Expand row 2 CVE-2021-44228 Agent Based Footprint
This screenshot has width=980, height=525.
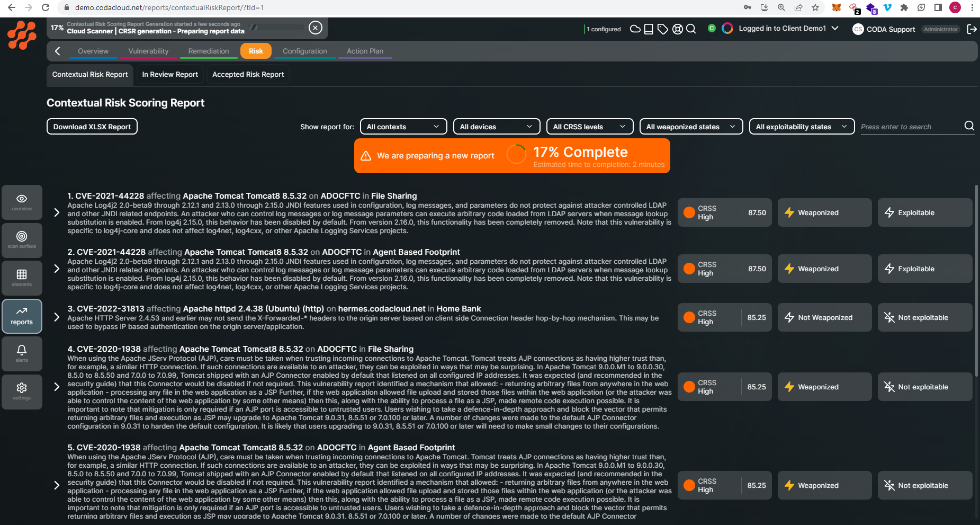(x=57, y=269)
